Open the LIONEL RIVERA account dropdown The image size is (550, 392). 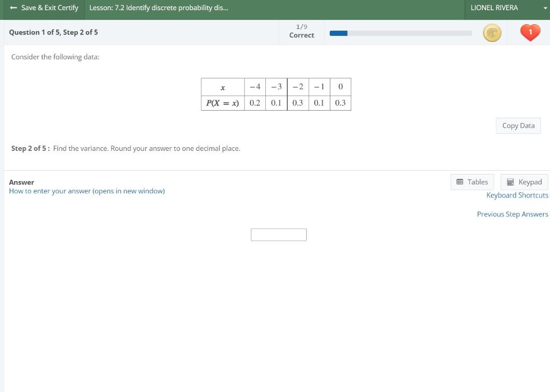[x=494, y=8]
